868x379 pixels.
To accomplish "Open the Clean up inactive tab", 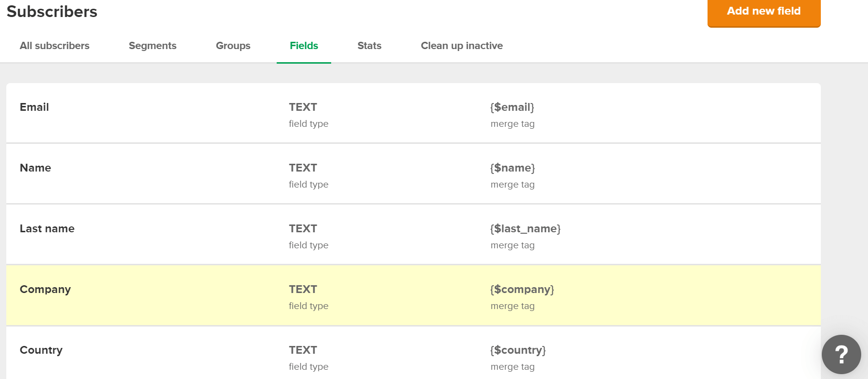I will coord(462,46).
